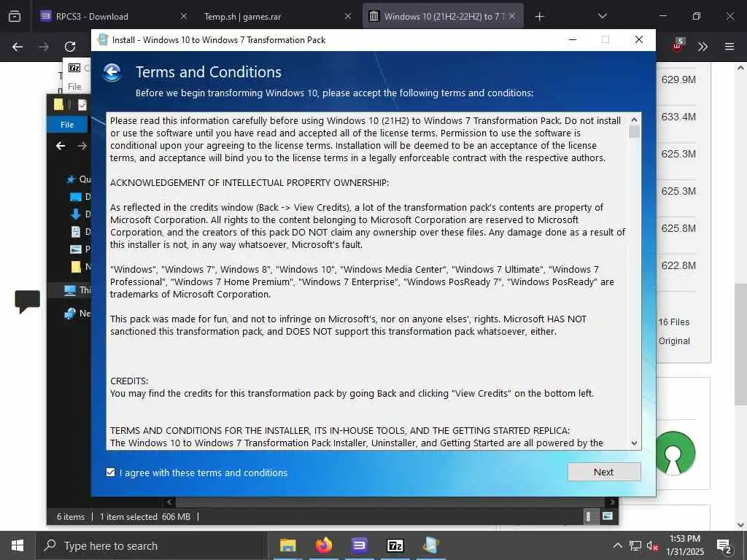Open the uBlock Origin extension icon

point(678,46)
